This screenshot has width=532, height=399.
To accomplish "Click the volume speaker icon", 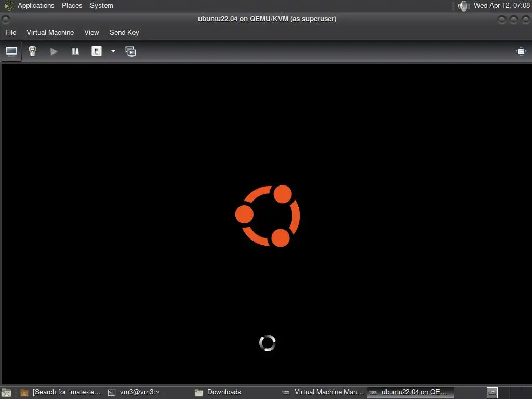I will (x=462, y=6).
